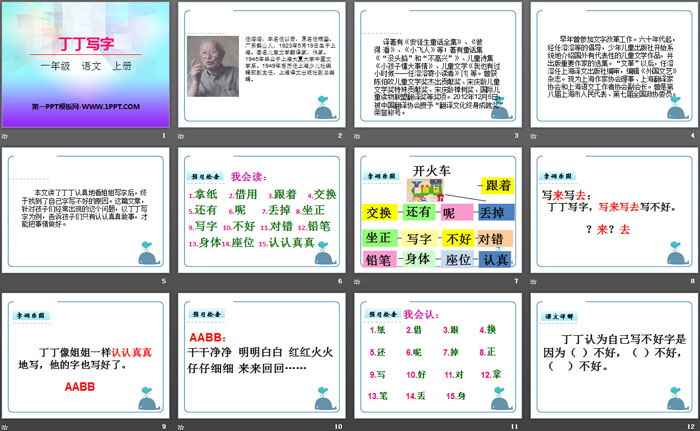The image size is (700, 431).
Task: Click the animation star icon under slide 3
Action: pos(357,136)
